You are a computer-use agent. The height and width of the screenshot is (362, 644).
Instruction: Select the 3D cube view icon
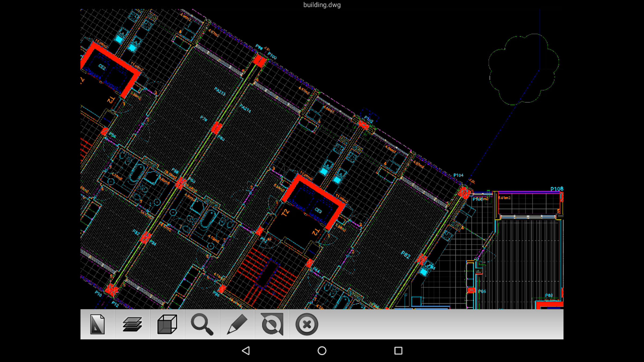pyautogui.click(x=167, y=324)
